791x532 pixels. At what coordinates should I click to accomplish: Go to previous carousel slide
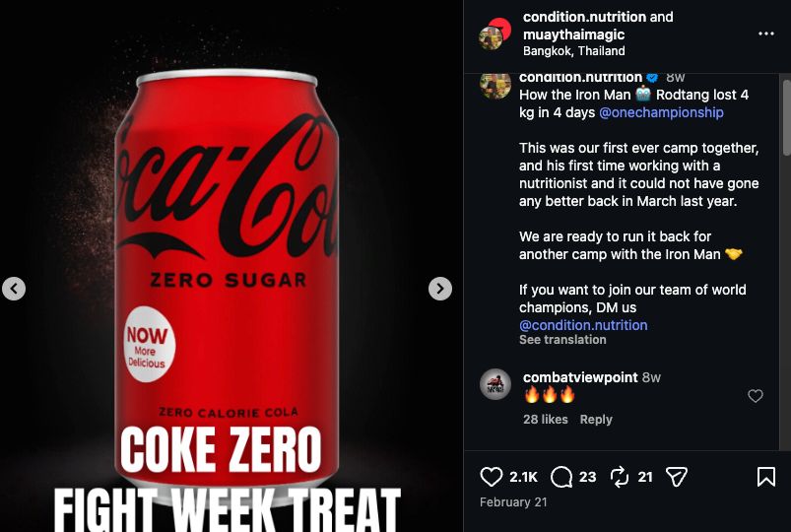click(14, 289)
